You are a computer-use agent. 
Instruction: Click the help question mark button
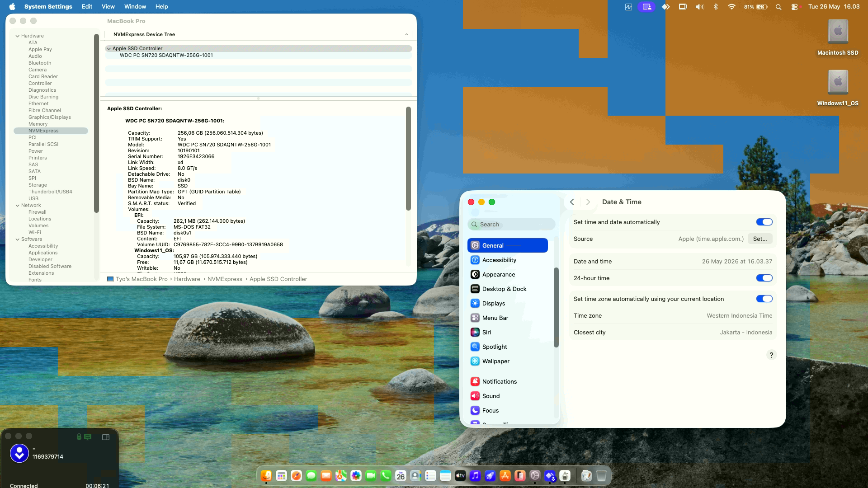click(x=771, y=355)
